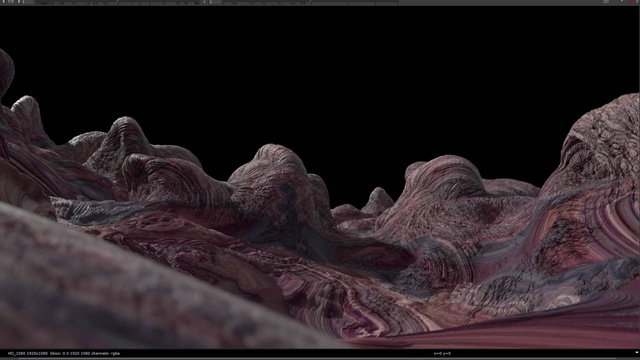Click the viewer gain slider track
Screen dimensions: 640x360
pos(118,2)
